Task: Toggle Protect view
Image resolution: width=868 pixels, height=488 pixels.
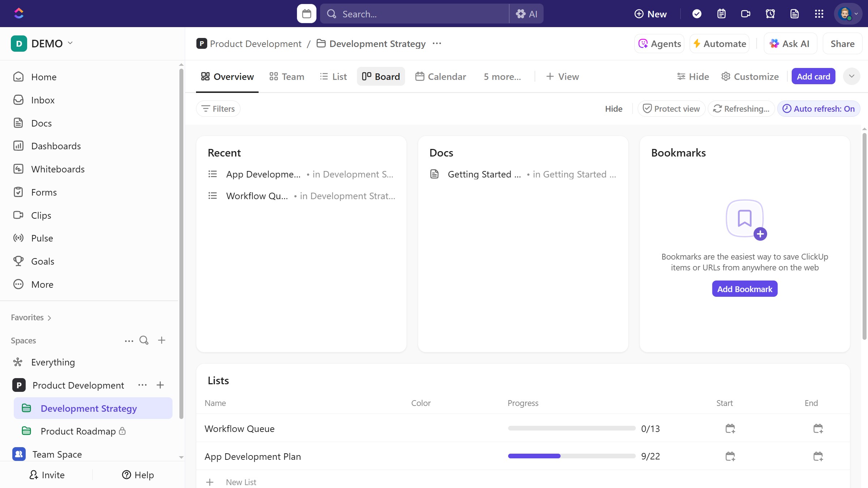Action: click(x=671, y=109)
